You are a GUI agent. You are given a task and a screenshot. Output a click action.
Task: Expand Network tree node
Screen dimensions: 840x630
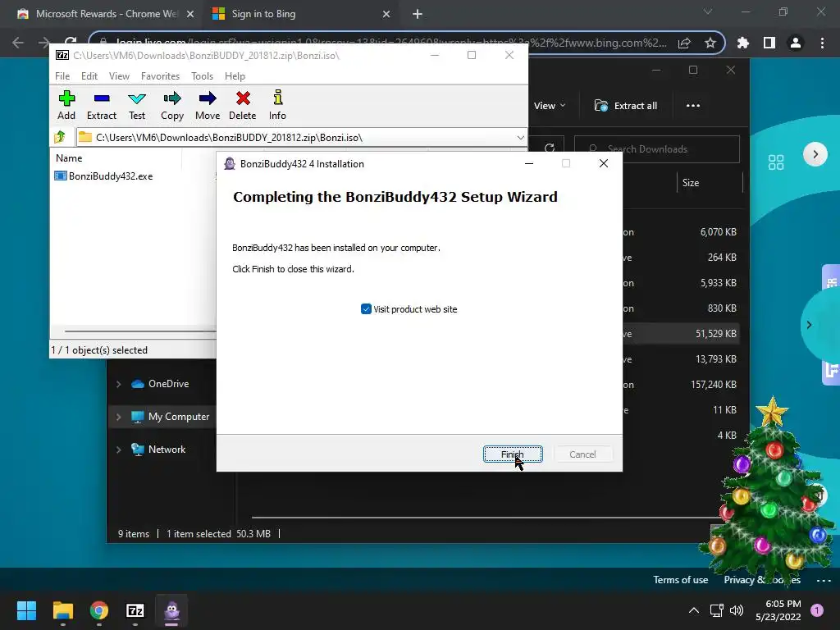pyautogui.click(x=118, y=450)
